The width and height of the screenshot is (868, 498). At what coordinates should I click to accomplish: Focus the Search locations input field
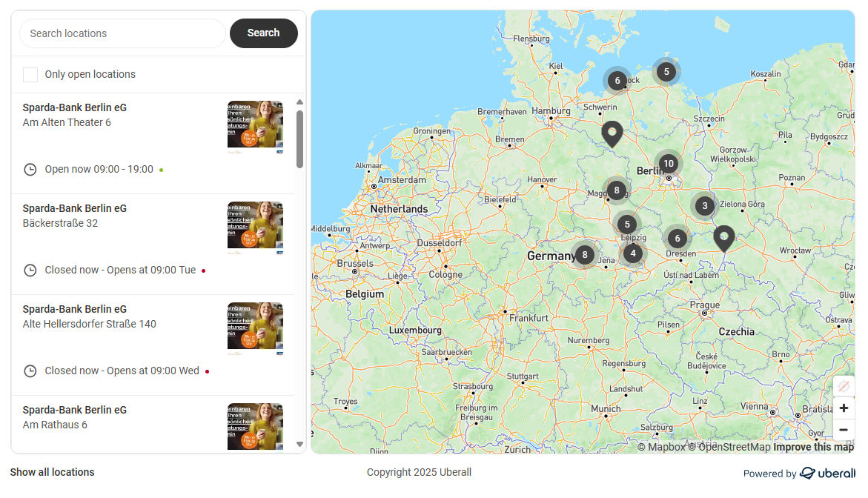(x=122, y=33)
